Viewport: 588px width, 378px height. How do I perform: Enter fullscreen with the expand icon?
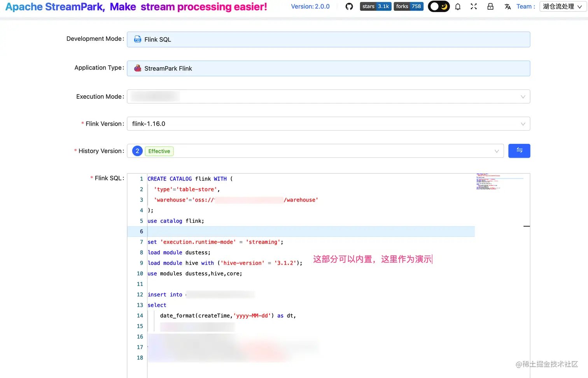point(474,7)
